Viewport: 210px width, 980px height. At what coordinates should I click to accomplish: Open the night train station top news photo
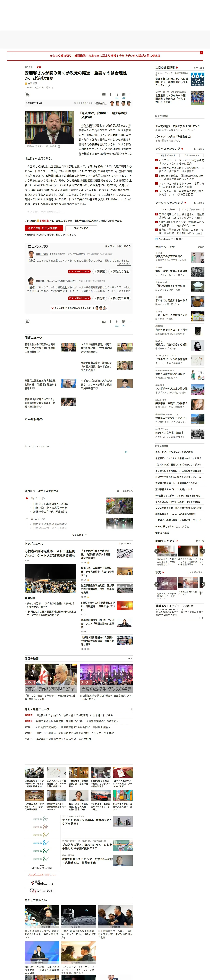coord(50,579)
